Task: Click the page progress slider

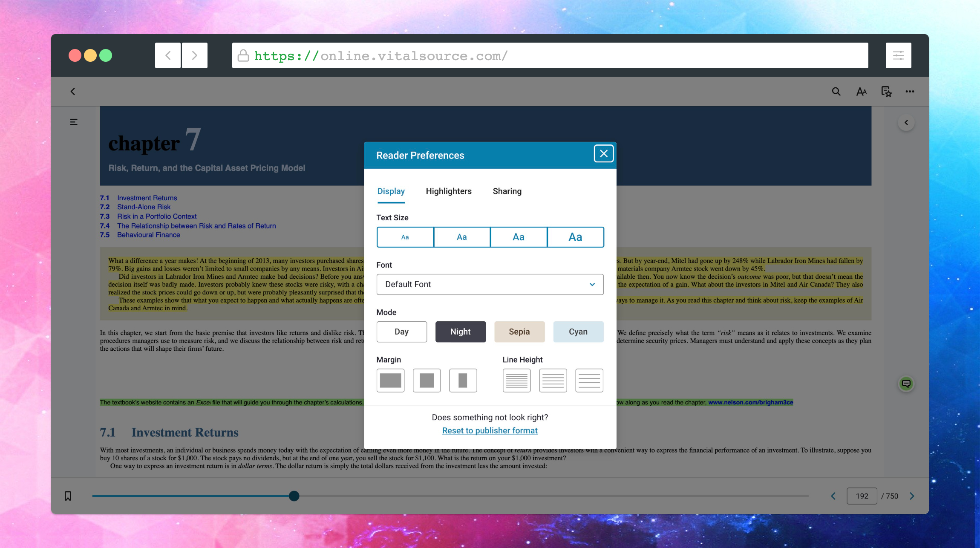Action: (294, 496)
